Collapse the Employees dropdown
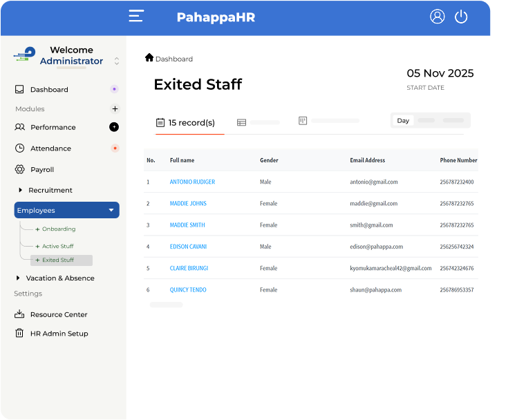The width and height of the screenshot is (517, 420). point(111,210)
